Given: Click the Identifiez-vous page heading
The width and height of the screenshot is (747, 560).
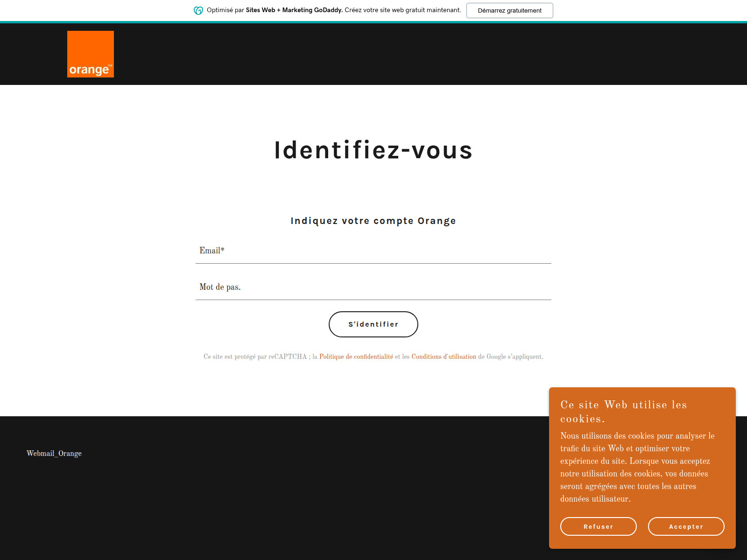Looking at the screenshot, I should (373, 150).
